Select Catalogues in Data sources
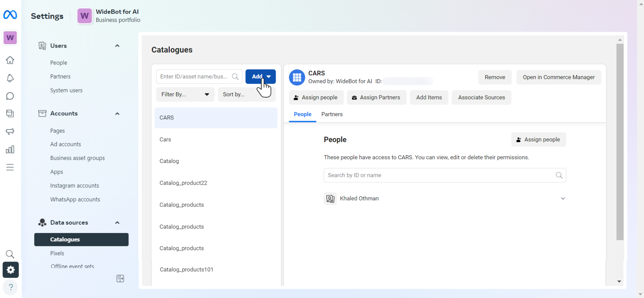644x298 pixels. 81,240
